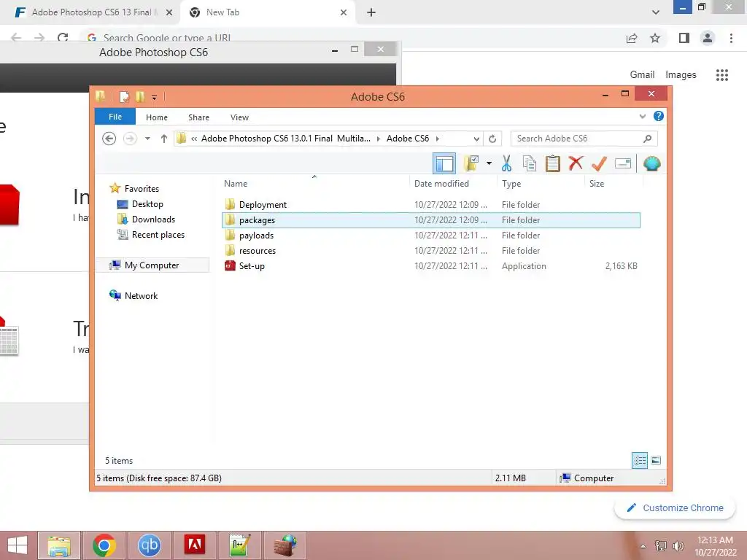Open Recent places in the navigation pane
The height and width of the screenshot is (560, 747).
pos(158,234)
